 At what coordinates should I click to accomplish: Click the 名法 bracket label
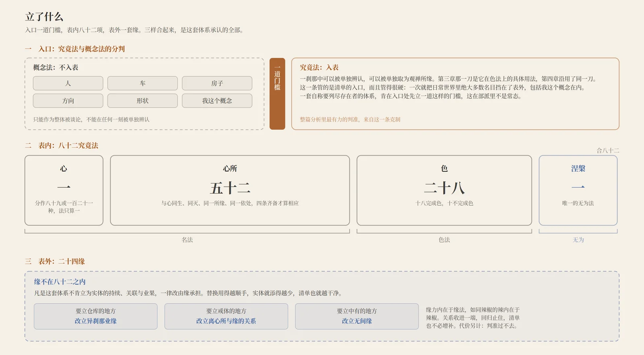pos(187,239)
